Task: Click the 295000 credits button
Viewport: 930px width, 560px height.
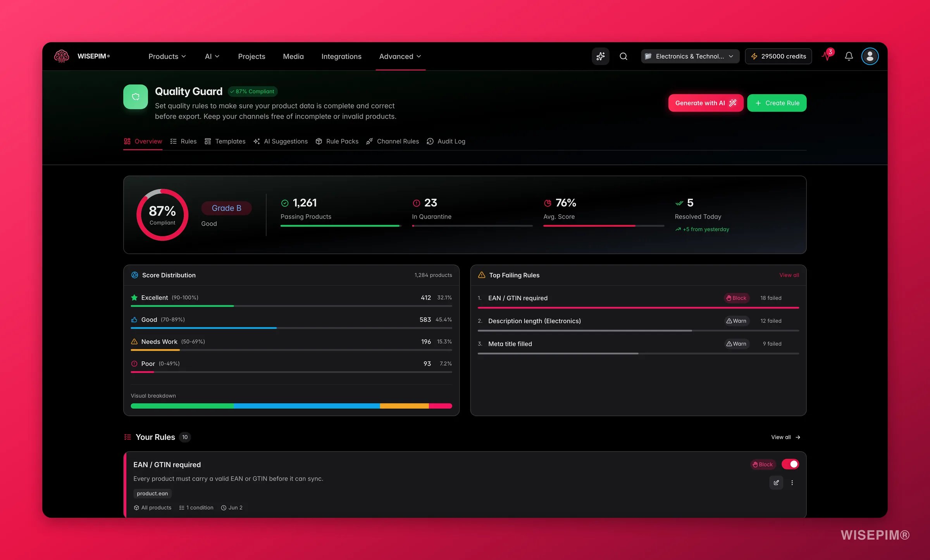Action: (778, 56)
